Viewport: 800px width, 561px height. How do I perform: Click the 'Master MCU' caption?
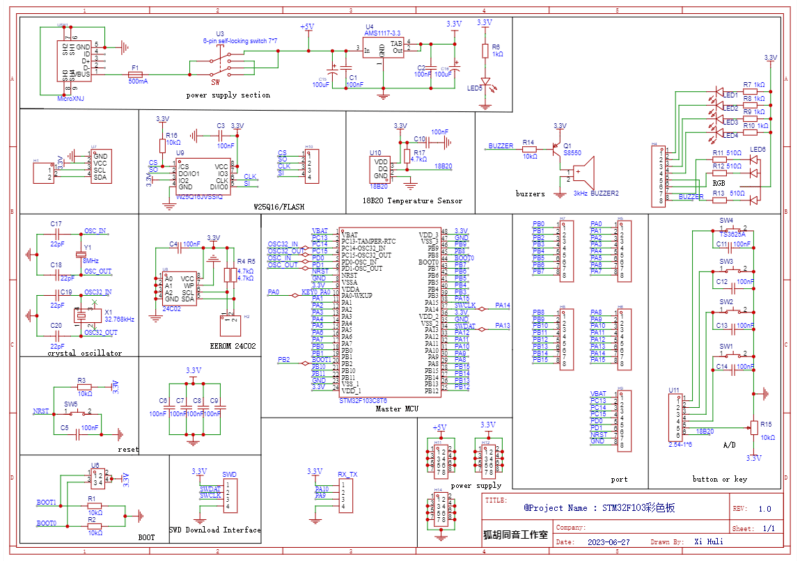[x=397, y=409]
